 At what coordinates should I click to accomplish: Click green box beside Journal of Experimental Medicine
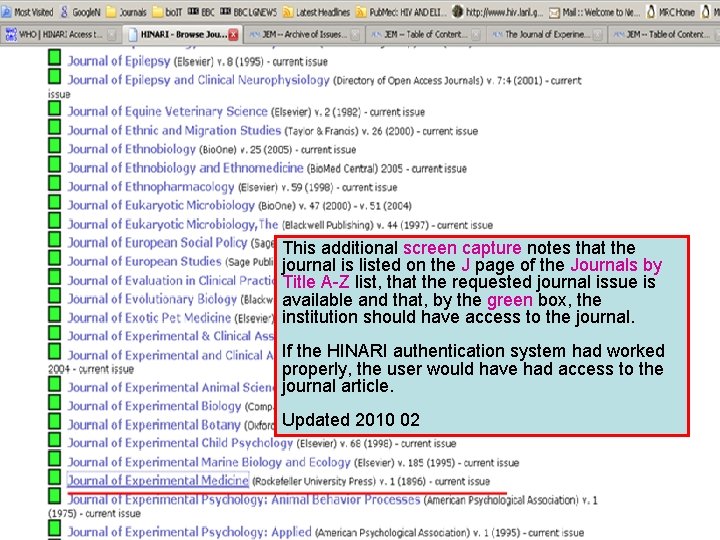pos(55,477)
